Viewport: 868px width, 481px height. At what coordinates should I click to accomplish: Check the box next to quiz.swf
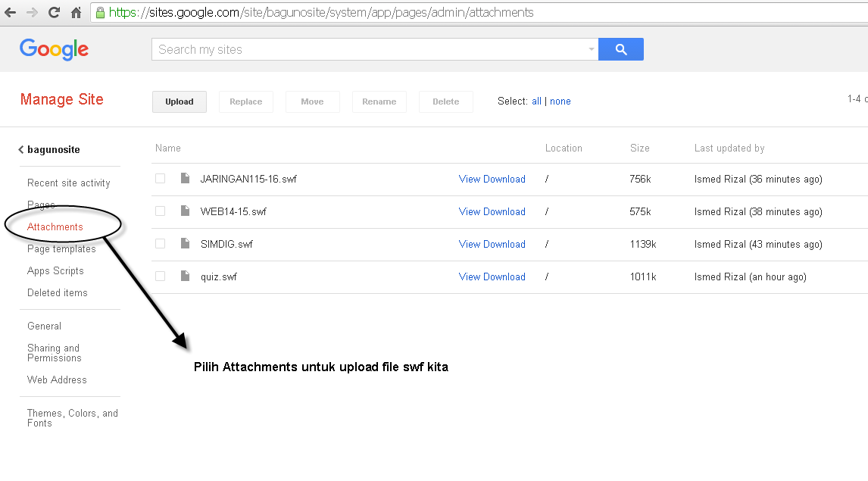[x=160, y=276]
